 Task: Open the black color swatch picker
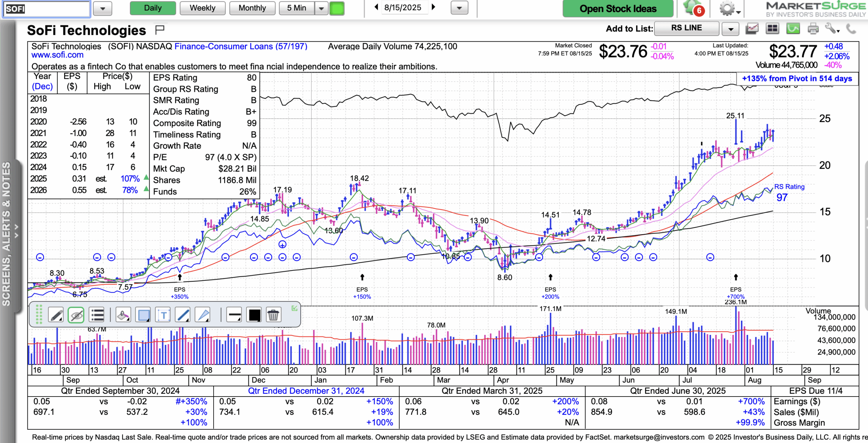(x=254, y=315)
